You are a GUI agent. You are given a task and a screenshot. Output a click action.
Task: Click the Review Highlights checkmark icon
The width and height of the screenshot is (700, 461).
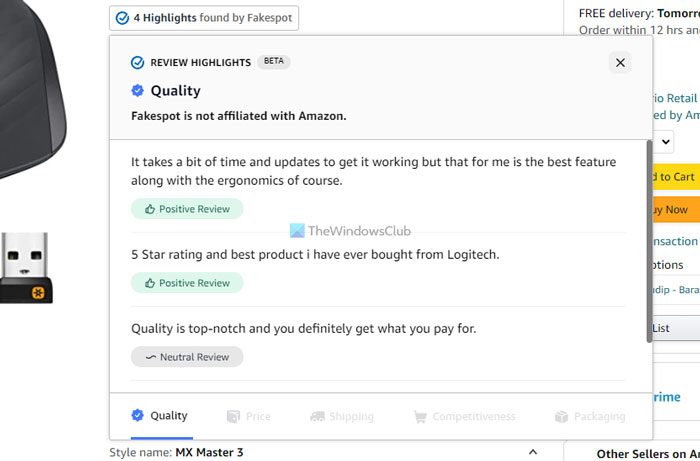tap(138, 63)
